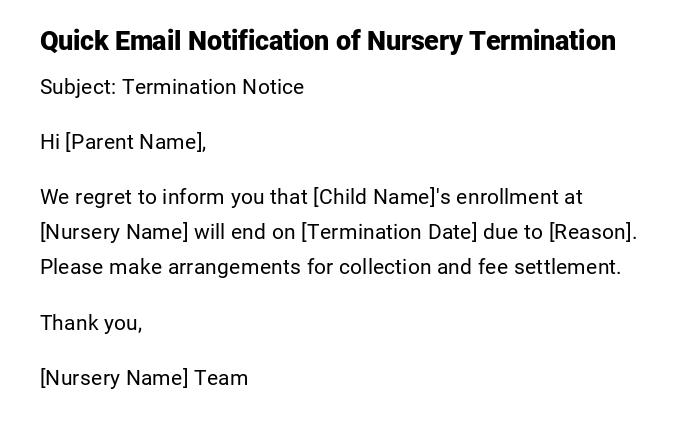The height and width of the screenshot is (440, 700).
Task: Select the [Nursery Name] placeholder in the signature
Action: coord(114,378)
